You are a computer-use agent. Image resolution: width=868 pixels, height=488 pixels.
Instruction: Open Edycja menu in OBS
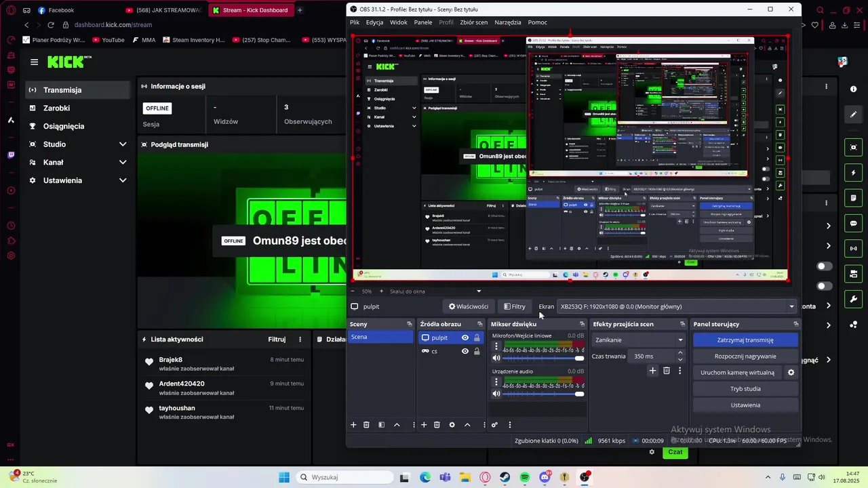(374, 22)
